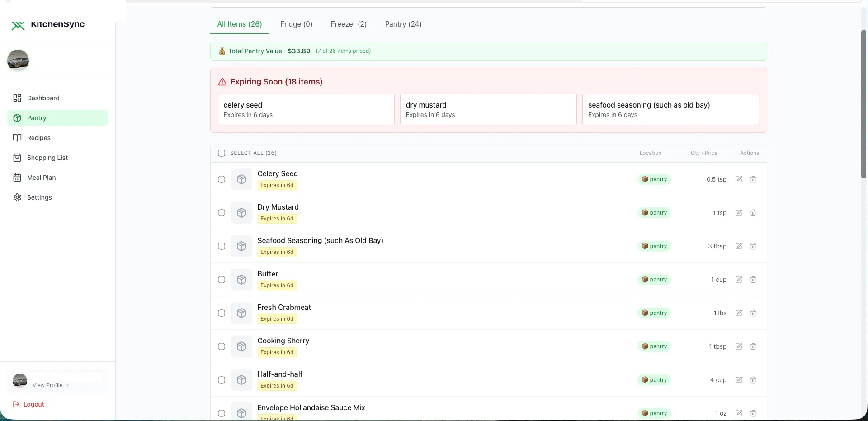This screenshot has height=421, width=868.
Task: Edit the Fresh Crabmeat item
Action: click(739, 313)
